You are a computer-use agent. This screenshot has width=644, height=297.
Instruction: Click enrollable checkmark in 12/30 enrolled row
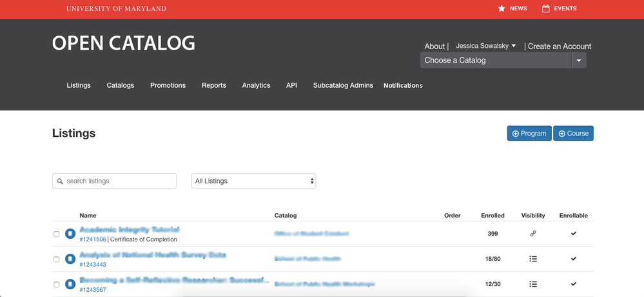pos(573,284)
